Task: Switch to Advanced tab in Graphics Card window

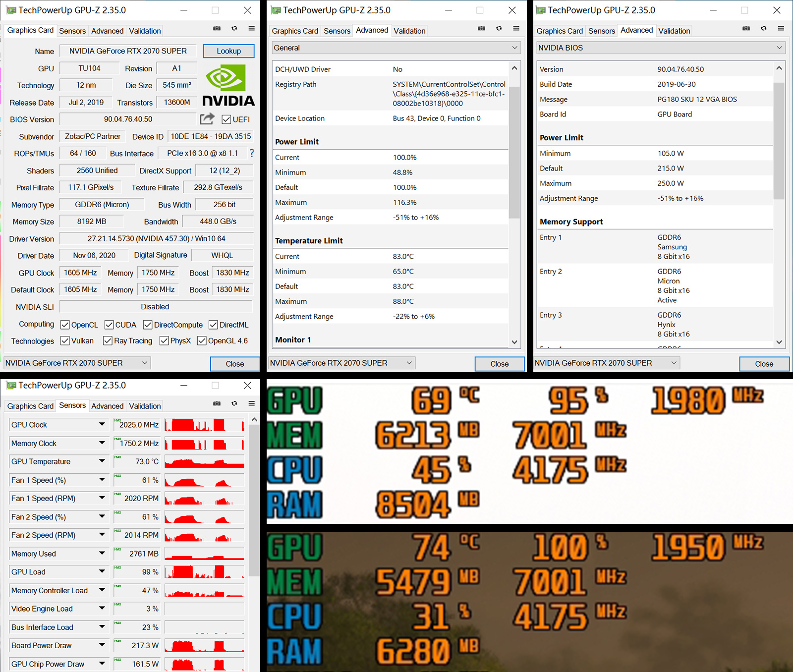Action: 108,31
